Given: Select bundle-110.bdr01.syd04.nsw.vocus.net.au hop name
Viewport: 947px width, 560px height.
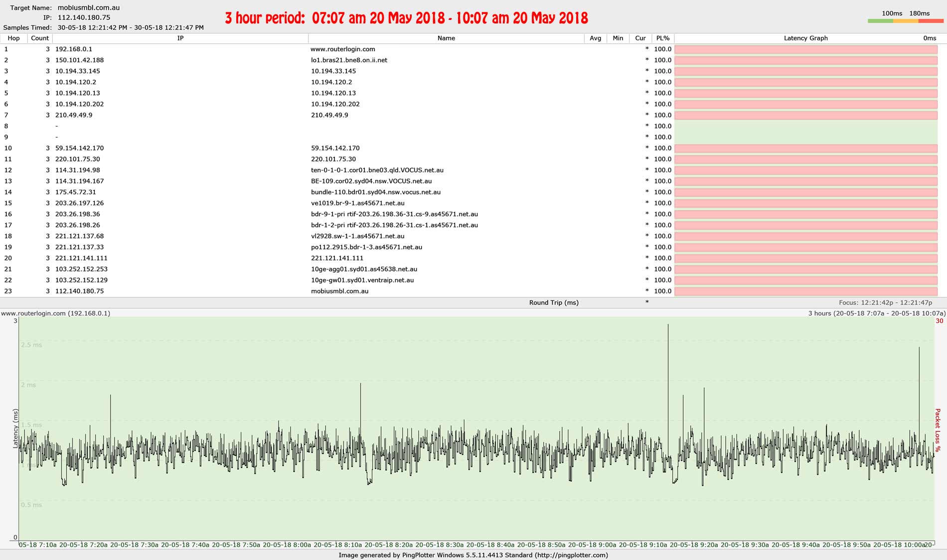Looking at the screenshot, I should 376,192.
